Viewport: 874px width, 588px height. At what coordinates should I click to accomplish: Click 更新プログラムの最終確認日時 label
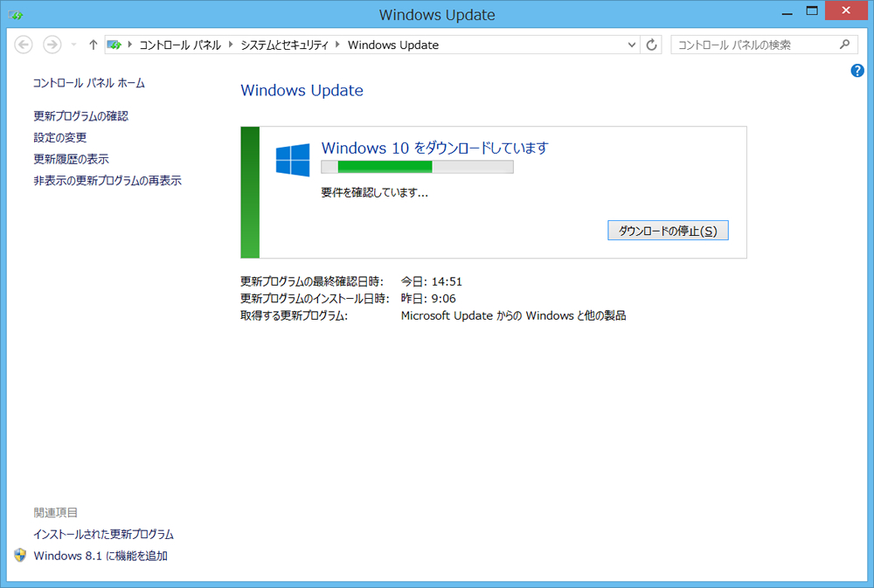tap(312, 281)
